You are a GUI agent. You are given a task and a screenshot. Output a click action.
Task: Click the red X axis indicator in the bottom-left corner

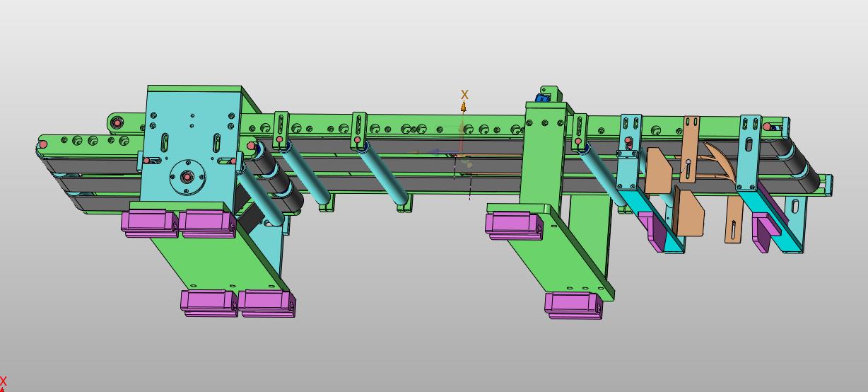(4, 383)
